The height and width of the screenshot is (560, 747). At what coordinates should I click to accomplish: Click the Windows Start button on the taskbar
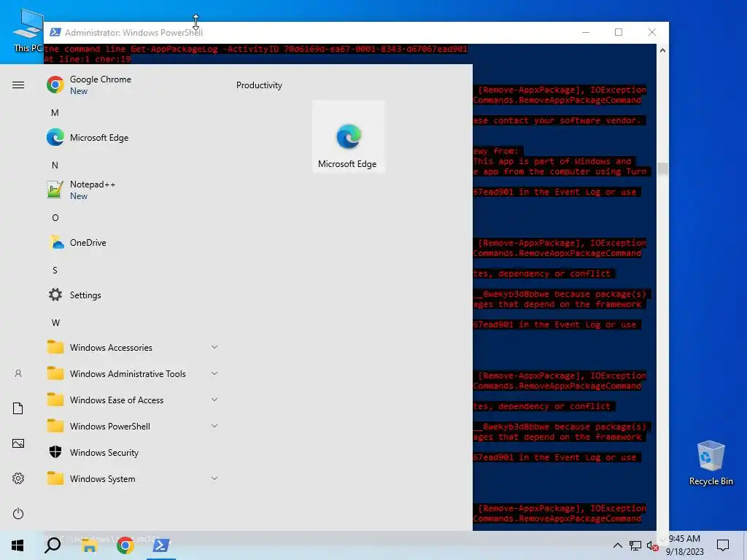point(18,545)
